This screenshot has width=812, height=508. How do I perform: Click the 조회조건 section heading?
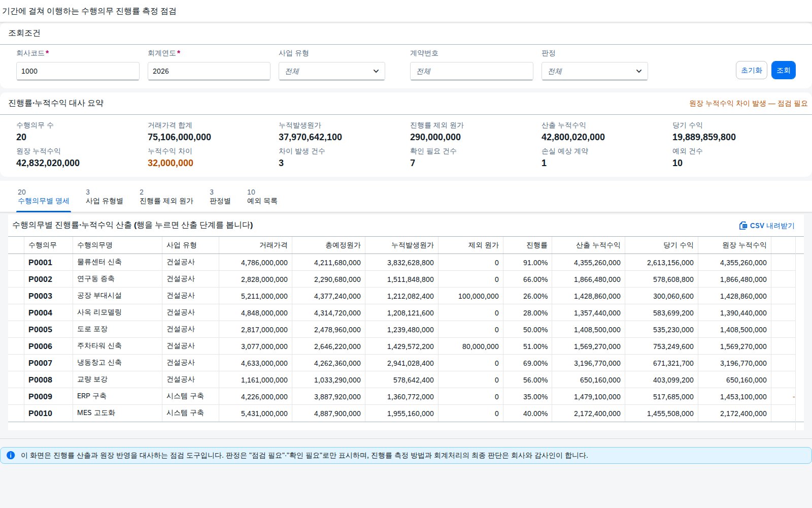point(24,33)
